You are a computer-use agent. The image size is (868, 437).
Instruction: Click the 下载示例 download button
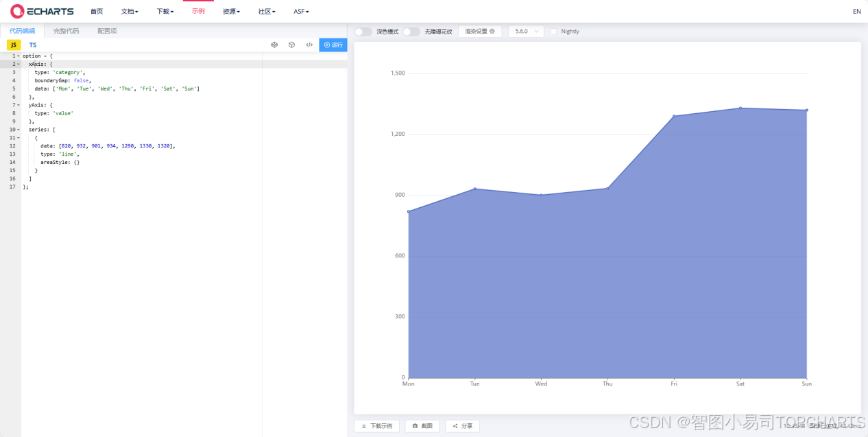(x=376, y=426)
